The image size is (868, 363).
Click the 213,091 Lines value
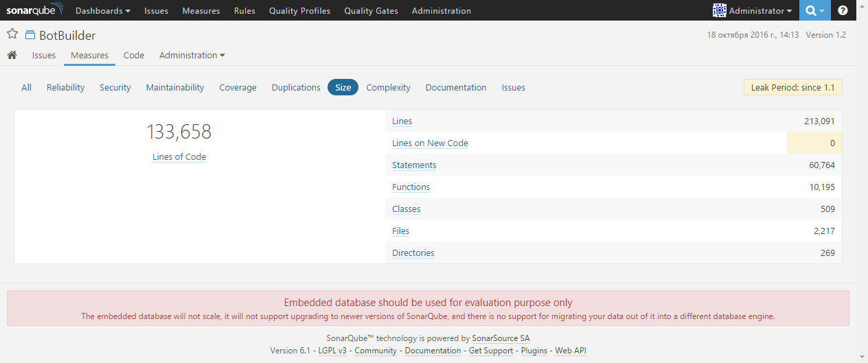[x=819, y=121]
